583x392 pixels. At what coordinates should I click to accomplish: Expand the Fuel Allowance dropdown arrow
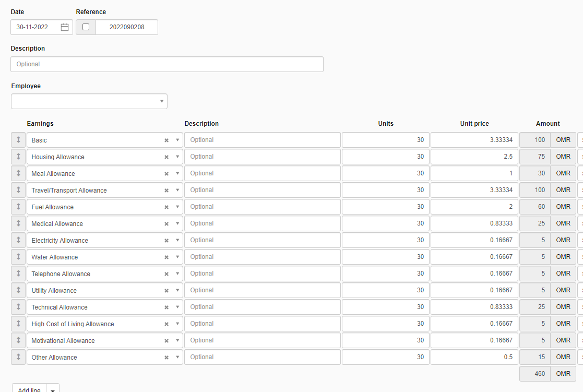tap(177, 207)
